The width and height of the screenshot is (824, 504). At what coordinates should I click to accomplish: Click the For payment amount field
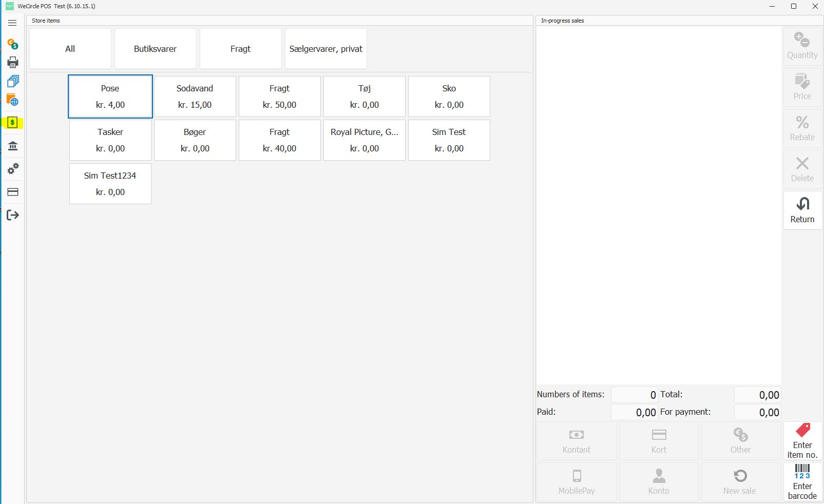(x=758, y=412)
